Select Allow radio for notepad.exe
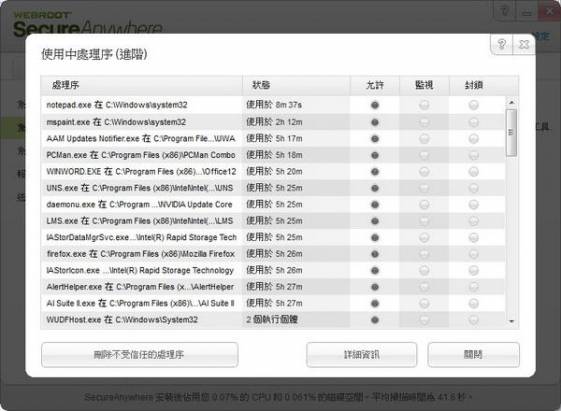The width and height of the screenshot is (561, 411). (375, 105)
